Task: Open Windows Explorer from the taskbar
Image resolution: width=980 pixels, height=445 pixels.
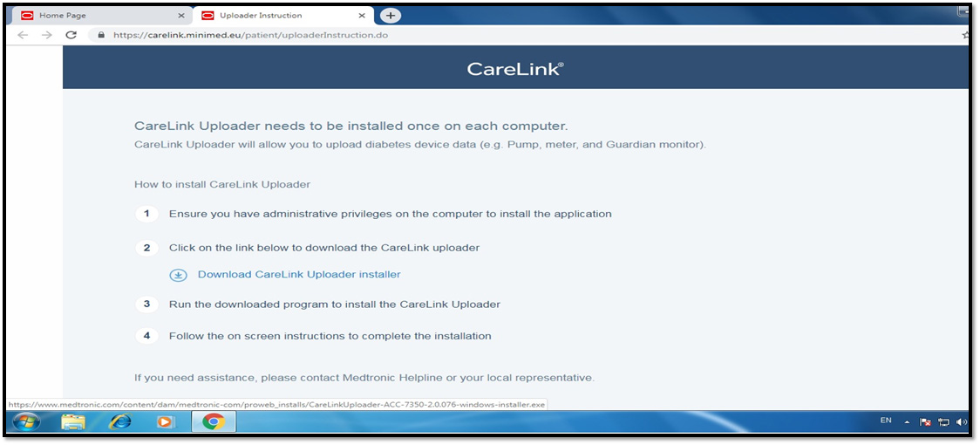Action: coord(73,422)
